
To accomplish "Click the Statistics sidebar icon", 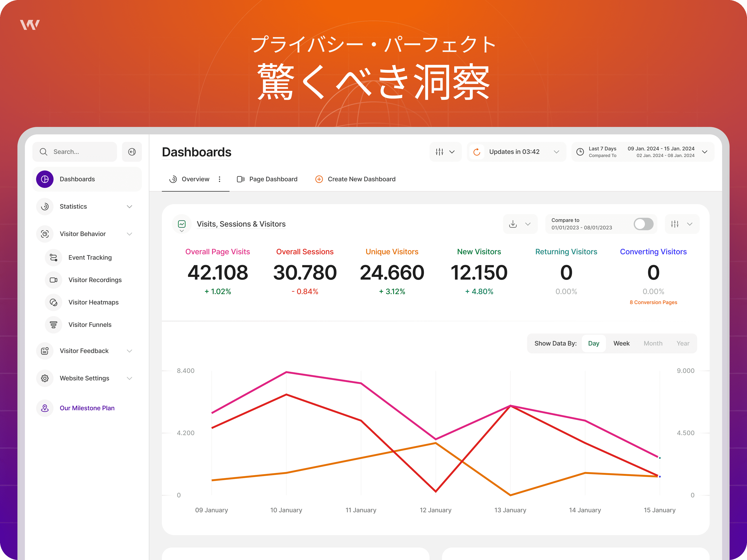I will click(x=45, y=207).
